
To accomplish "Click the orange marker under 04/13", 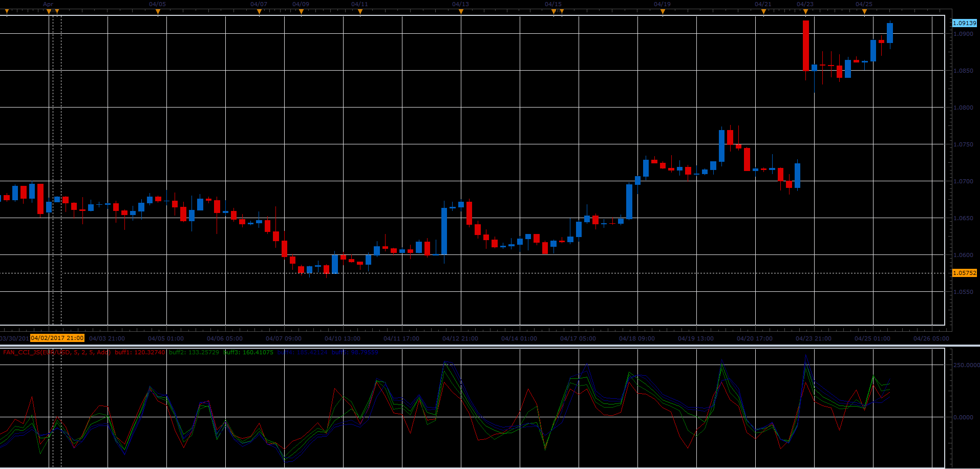I will tap(461, 11).
